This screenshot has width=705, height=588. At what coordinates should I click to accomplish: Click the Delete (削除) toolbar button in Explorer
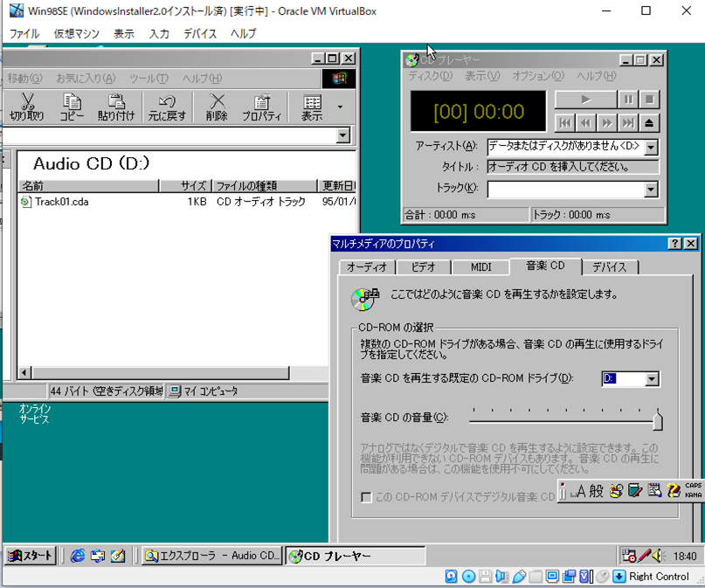click(x=217, y=107)
